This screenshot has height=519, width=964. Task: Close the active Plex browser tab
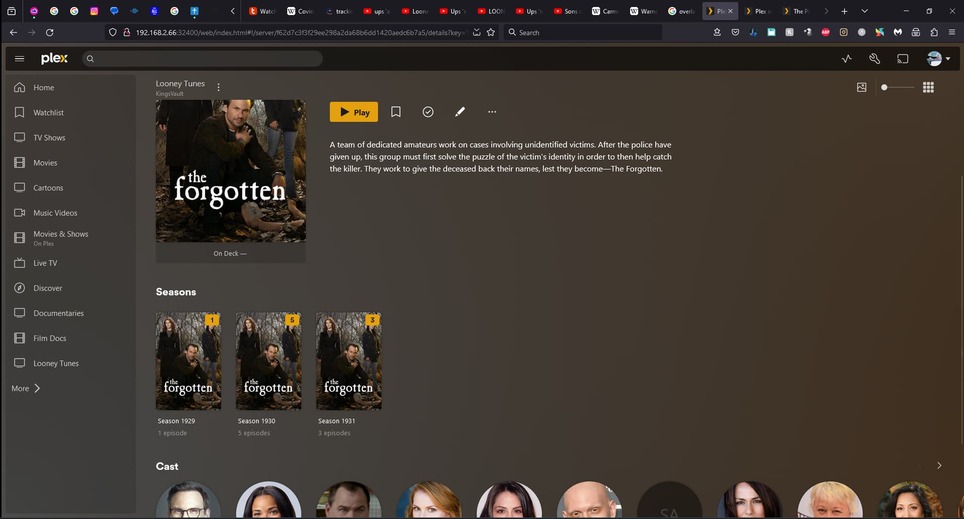pyautogui.click(x=730, y=11)
